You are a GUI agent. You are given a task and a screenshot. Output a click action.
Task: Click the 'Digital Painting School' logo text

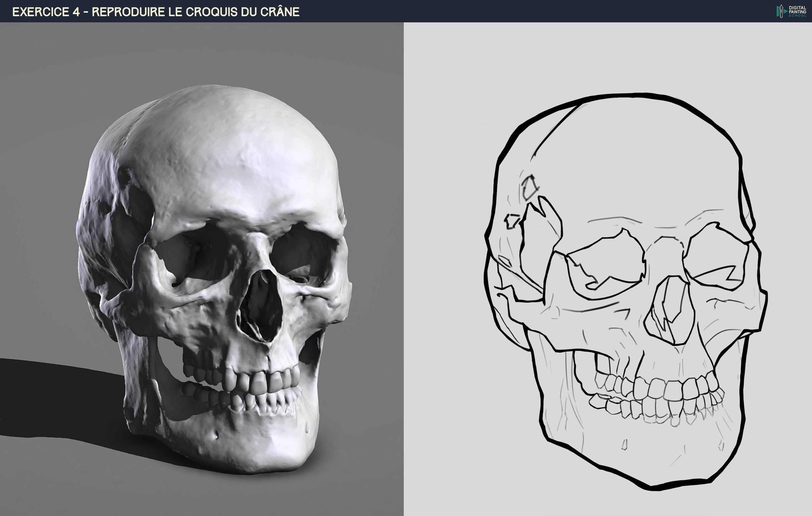pyautogui.click(x=797, y=11)
